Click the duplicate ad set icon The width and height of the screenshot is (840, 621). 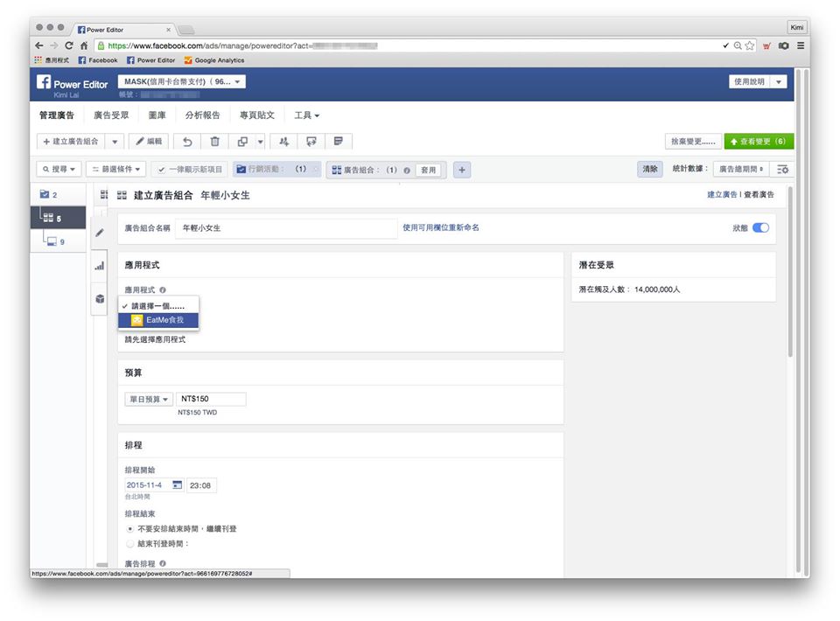pos(242,142)
